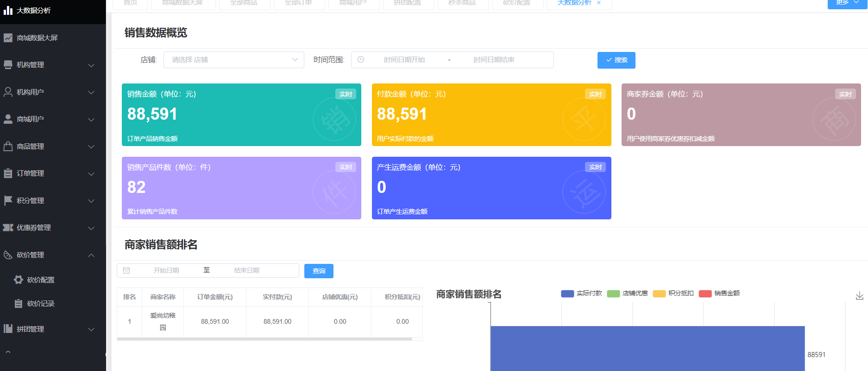The width and height of the screenshot is (868, 371).
Task: Open the 砍价配置 submenu item label
Action: (x=41, y=280)
